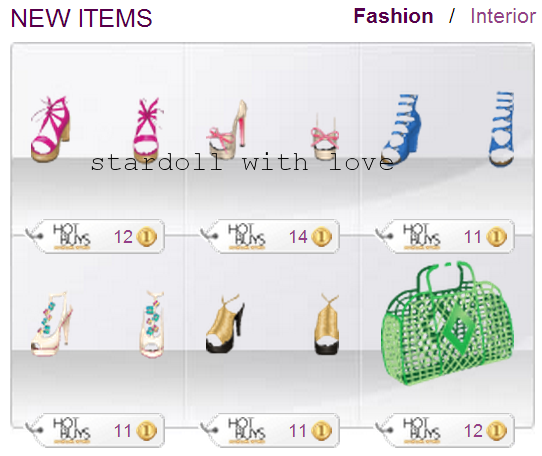Image resolution: width=542 pixels, height=456 pixels.
Task: Select the gold and black platform heels
Action: click(x=273, y=324)
